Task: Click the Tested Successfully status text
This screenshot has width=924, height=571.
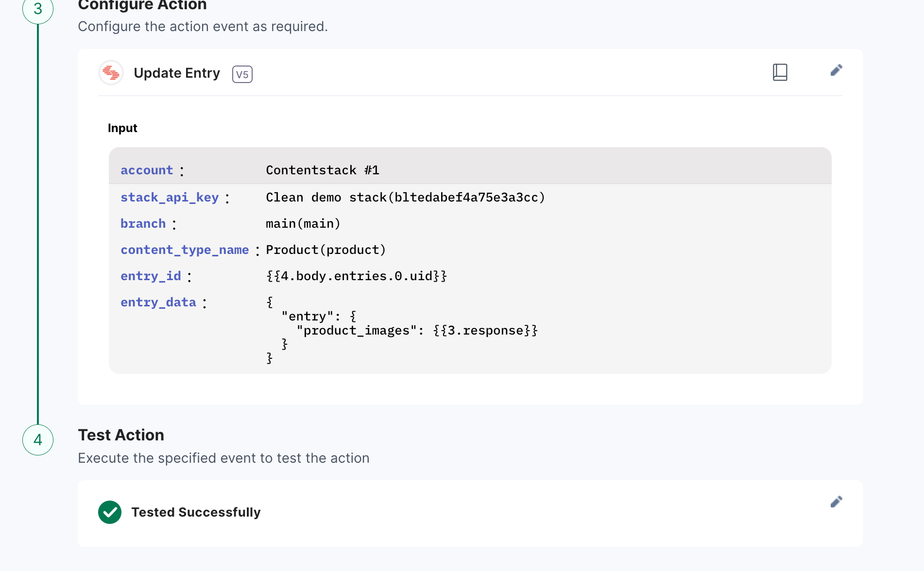Action: [x=196, y=512]
